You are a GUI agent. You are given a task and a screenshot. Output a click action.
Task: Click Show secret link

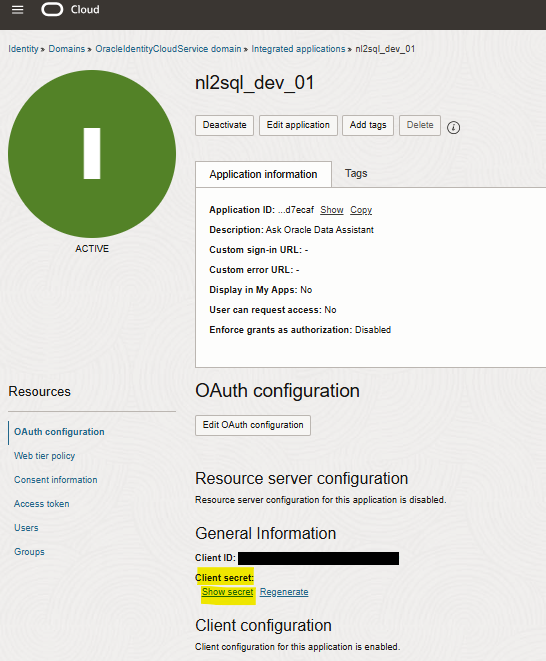point(228,592)
